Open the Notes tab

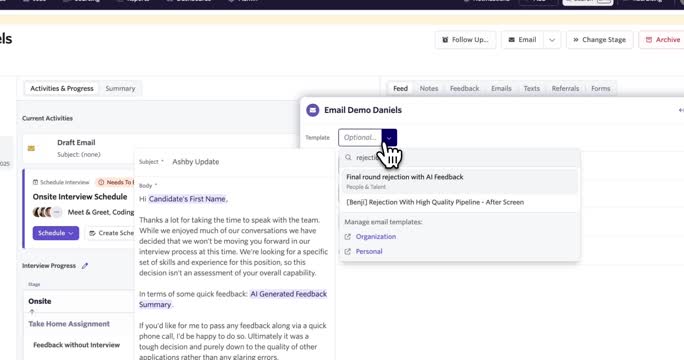[429, 88]
